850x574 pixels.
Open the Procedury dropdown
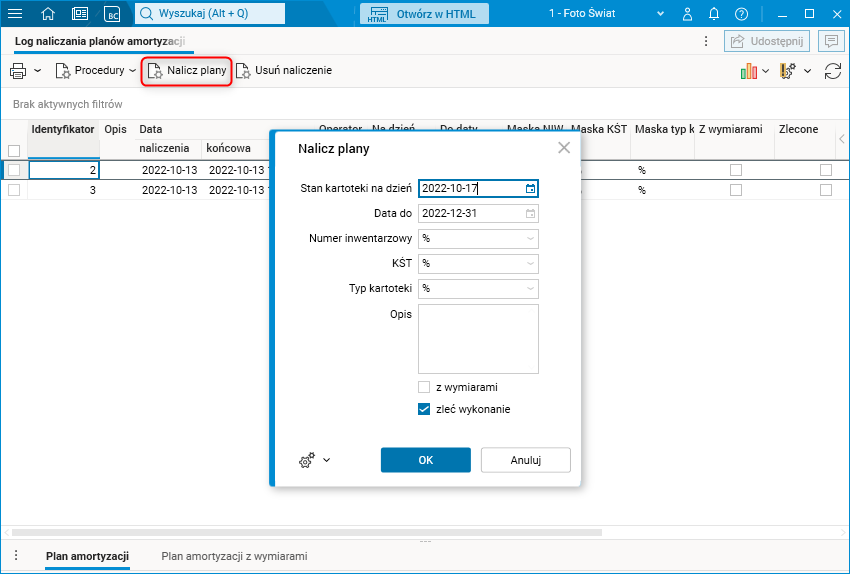click(95, 70)
